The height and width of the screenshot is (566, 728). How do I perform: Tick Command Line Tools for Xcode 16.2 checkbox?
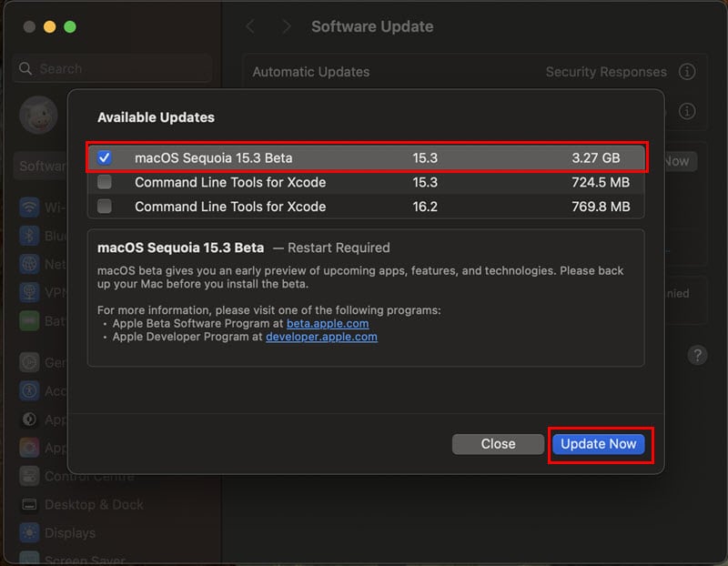coord(105,207)
